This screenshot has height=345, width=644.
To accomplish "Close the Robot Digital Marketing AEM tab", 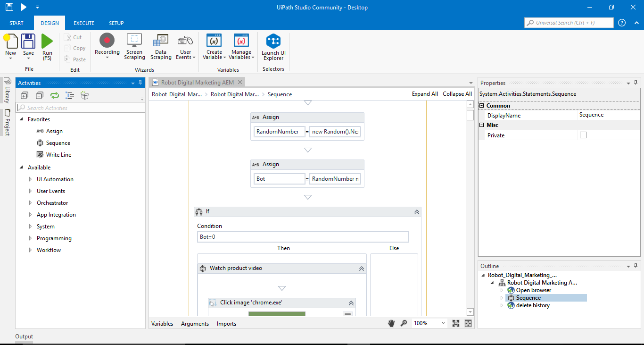I will point(239,82).
